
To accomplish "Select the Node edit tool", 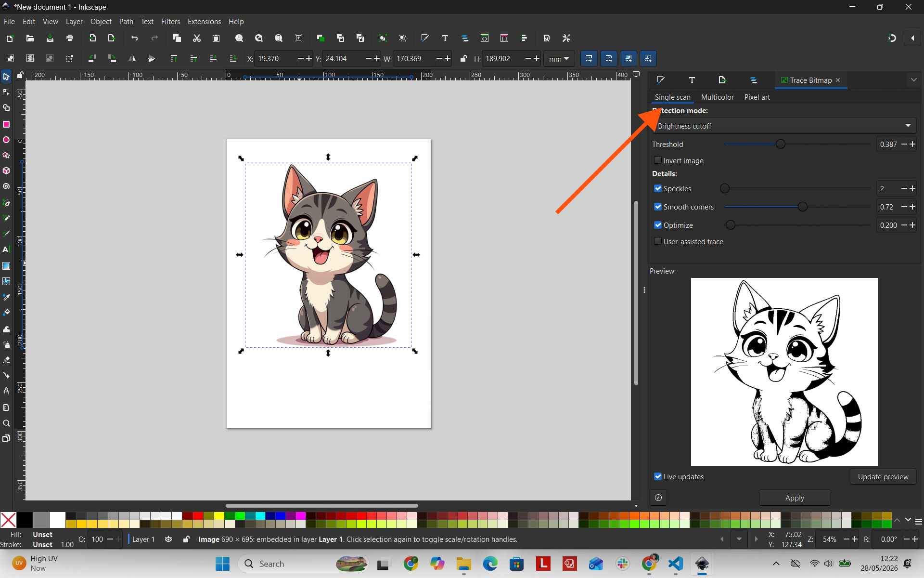I will [6, 92].
